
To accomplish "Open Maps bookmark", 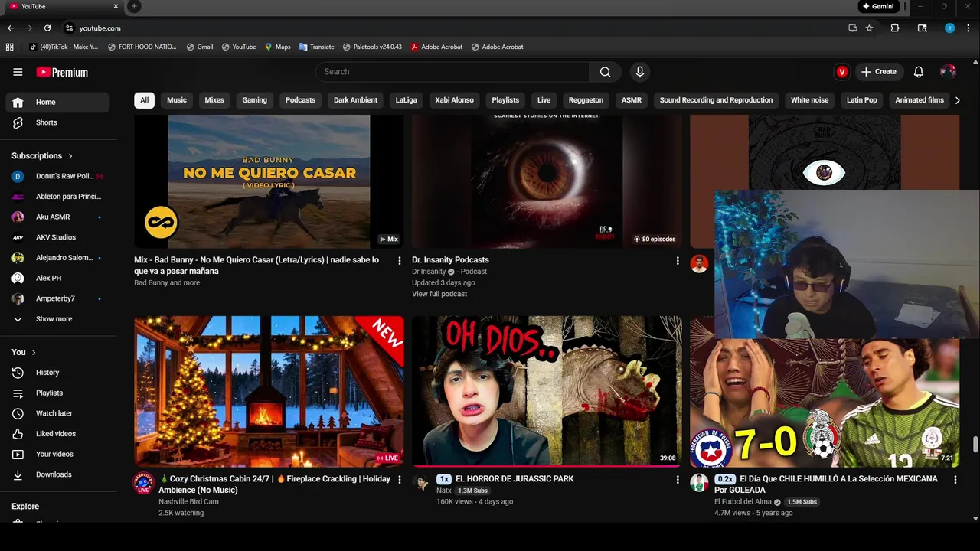I will click(x=278, y=47).
